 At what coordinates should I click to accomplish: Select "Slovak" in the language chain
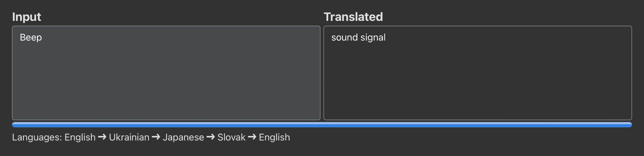(231, 137)
